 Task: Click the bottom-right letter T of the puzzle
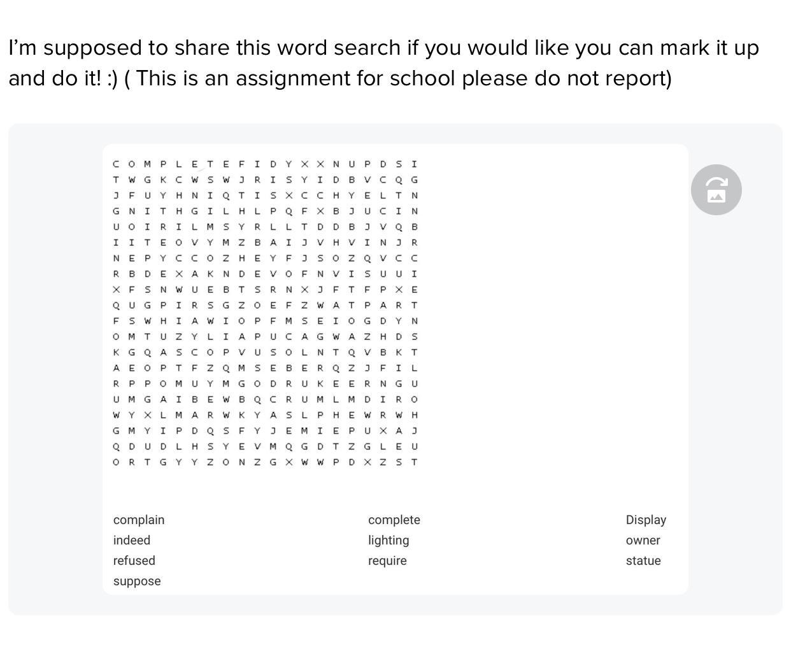414,462
